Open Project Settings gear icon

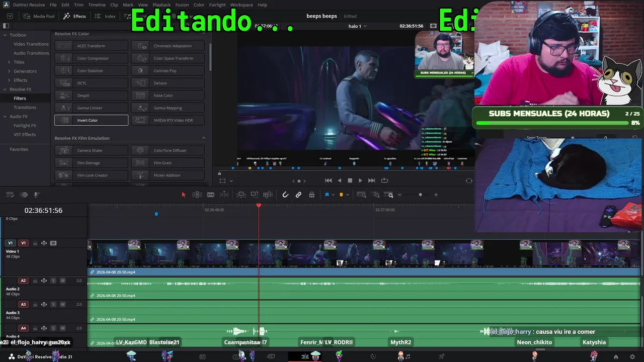coord(632,357)
